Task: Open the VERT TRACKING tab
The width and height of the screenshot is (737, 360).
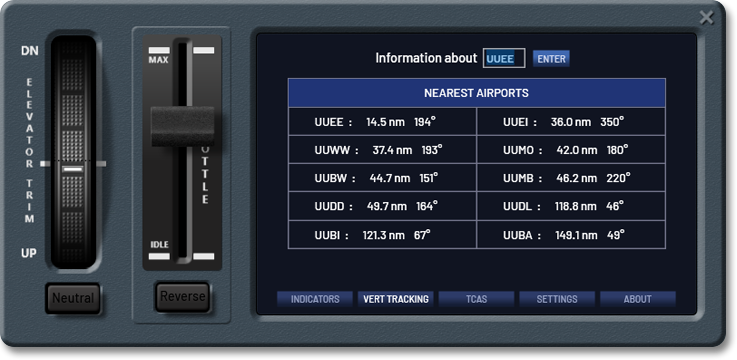Action: tap(396, 299)
